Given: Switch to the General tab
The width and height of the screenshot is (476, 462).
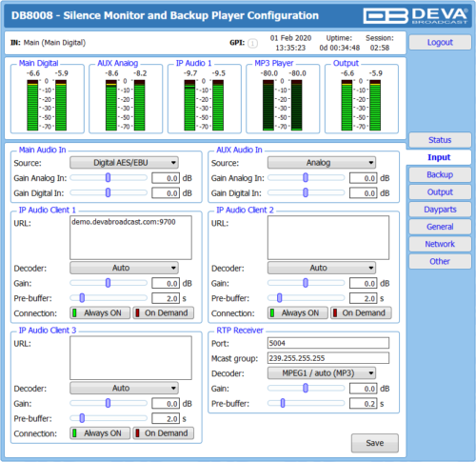Looking at the screenshot, I should point(440,227).
